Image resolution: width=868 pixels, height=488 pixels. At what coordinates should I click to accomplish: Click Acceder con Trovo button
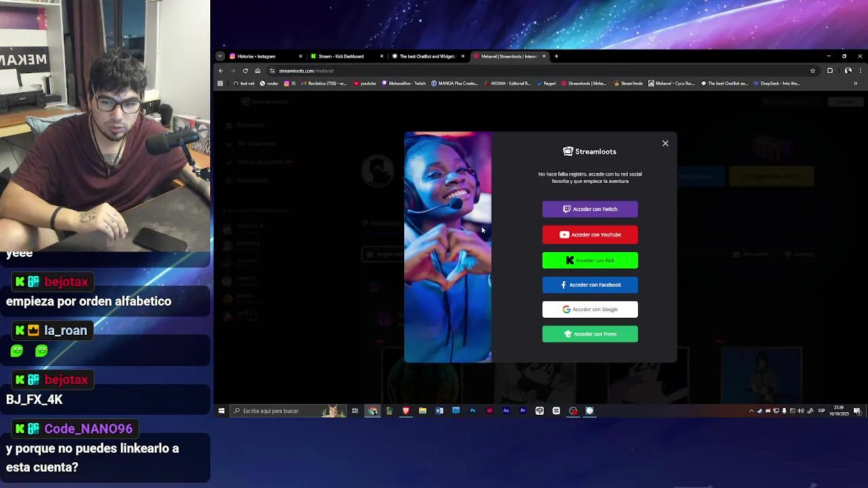click(590, 333)
